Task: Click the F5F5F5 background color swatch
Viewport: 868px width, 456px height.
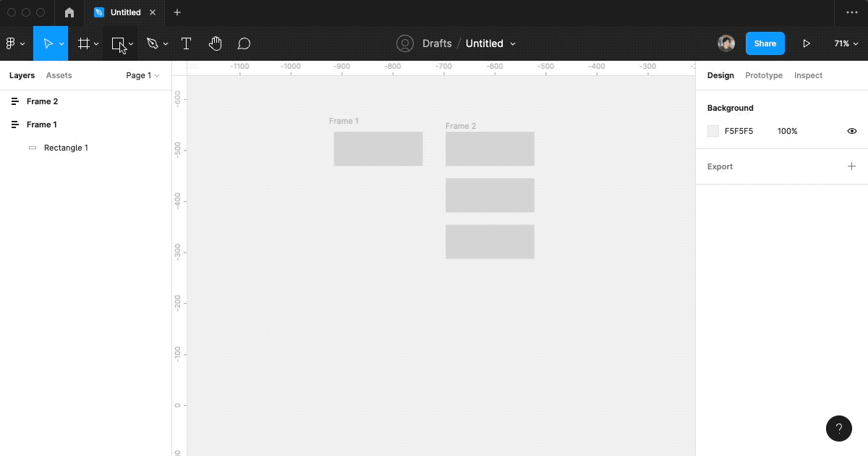Action: tap(713, 131)
